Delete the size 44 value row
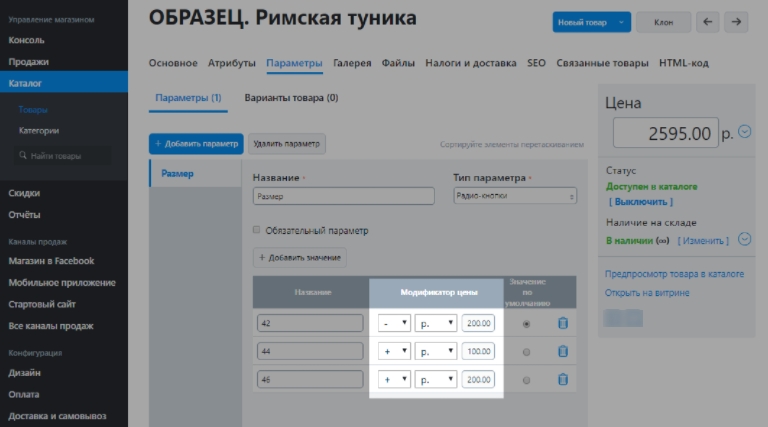This screenshot has height=427, width=768. pos(563,351)
